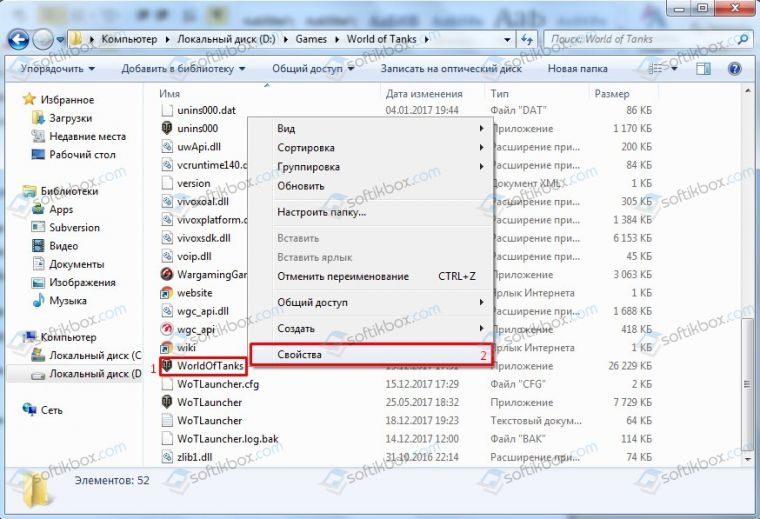The image size is (760, 519).
Task: Select the uwApi.dll file icon
Action: pos(167,147)
